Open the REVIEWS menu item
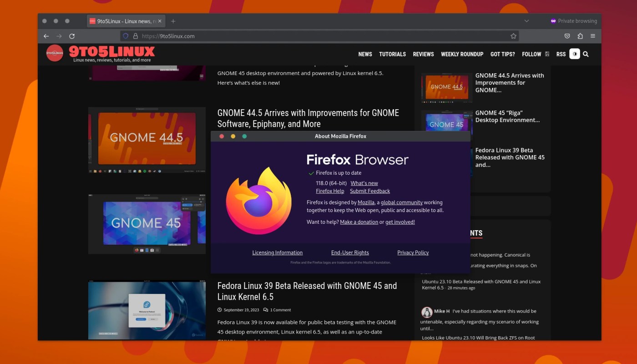 (423, 54)
